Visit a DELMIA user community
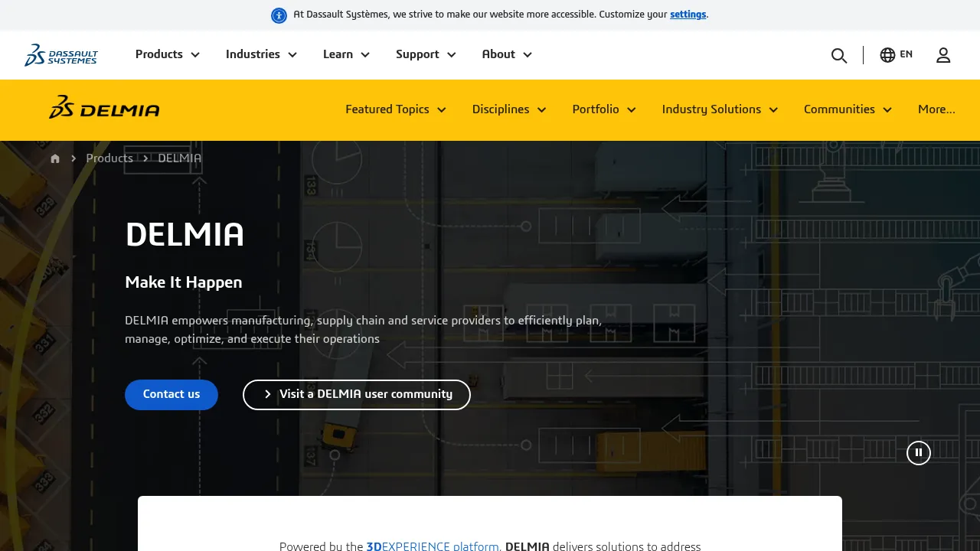This screenshot has height=551, width=980. click(x=357, y=395)
